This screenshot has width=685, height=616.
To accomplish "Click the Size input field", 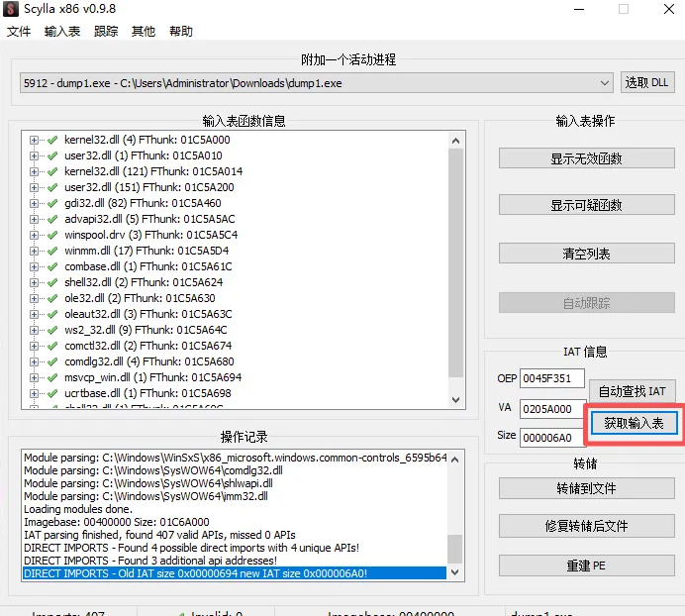I will pyautogui.click(x=551, y=438).
